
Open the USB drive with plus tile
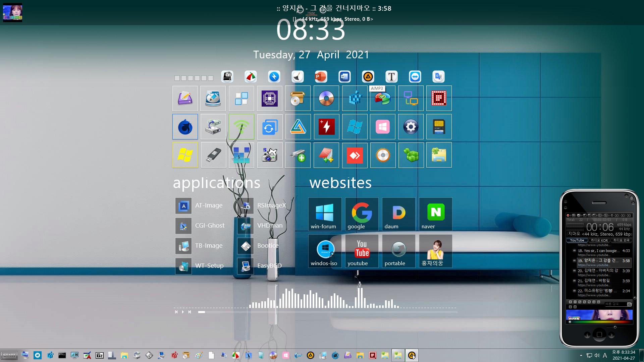click(298, 155)
